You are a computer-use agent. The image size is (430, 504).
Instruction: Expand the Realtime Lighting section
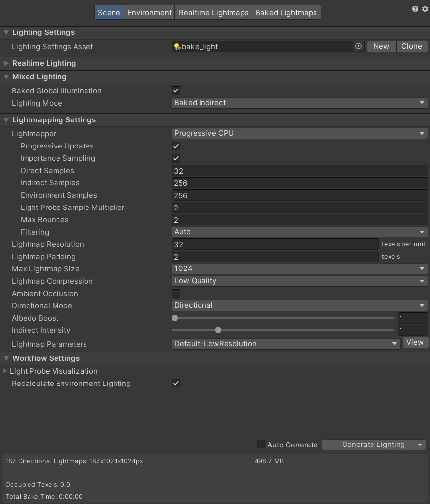pyautogui.click(x=6, y=63)
